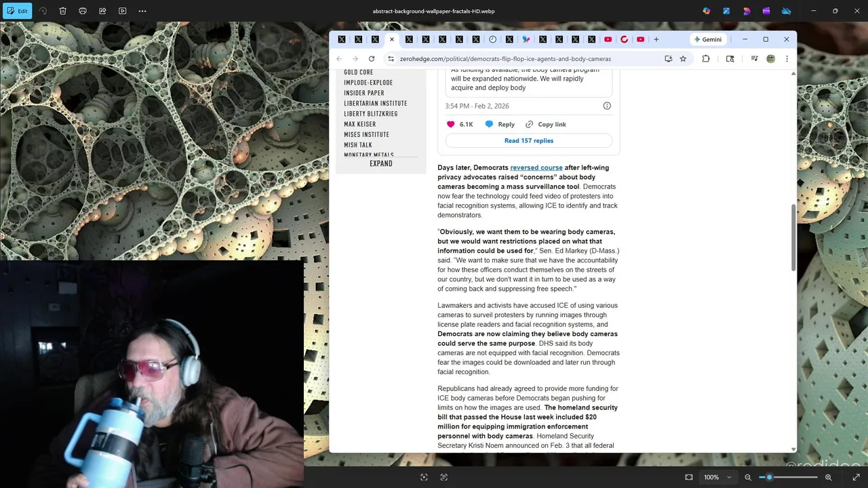The width and height of the screenshot is (868, 488).
Task: Start slideshow from Photos toolbar
Action: click(x=122, y=11)
